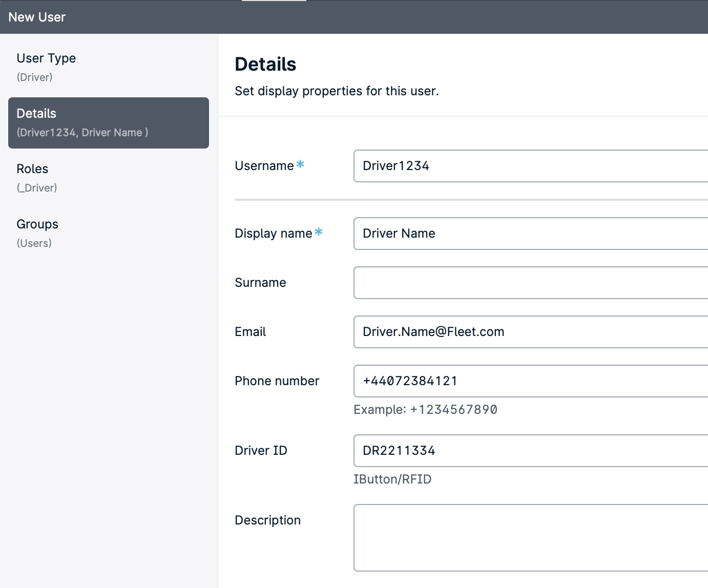
Task: Click the empty Description text area
Action: (530, 538)
